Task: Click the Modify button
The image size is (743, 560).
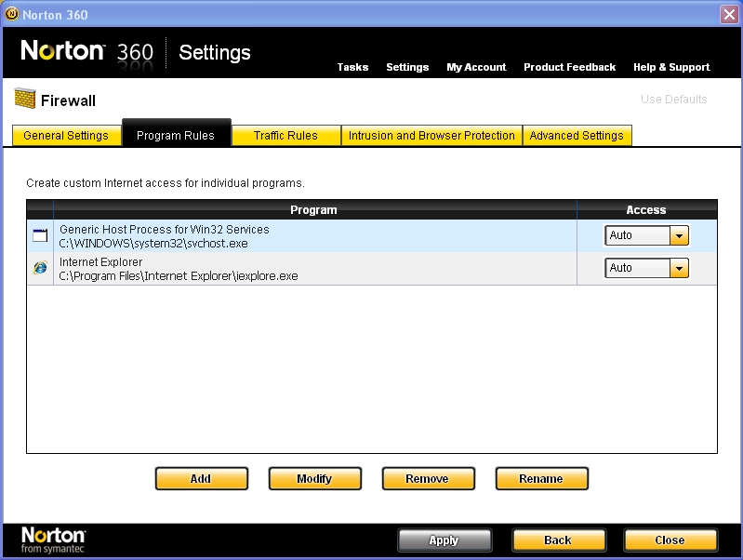Action: 314,478
